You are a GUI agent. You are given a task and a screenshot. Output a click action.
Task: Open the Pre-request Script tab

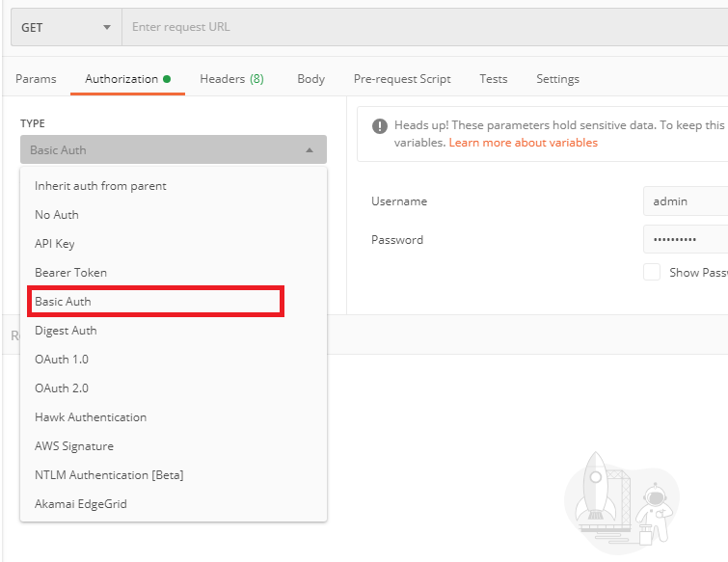pos(402,79)
